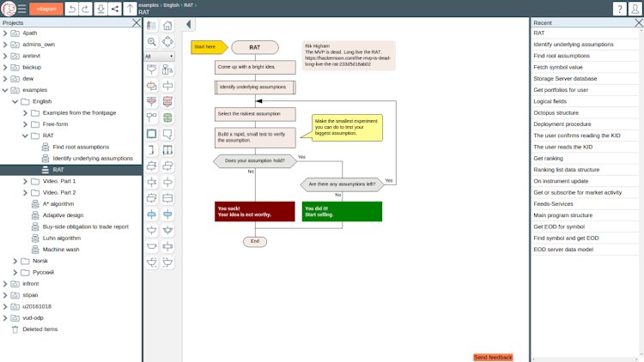Click the home icon in the palette

(x=167, y=26)
